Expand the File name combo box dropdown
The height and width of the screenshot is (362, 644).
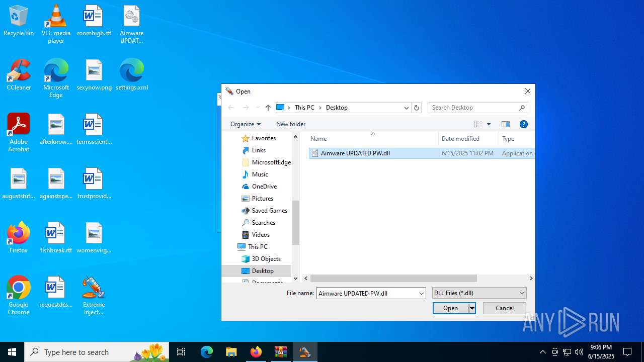coord(422,293)
